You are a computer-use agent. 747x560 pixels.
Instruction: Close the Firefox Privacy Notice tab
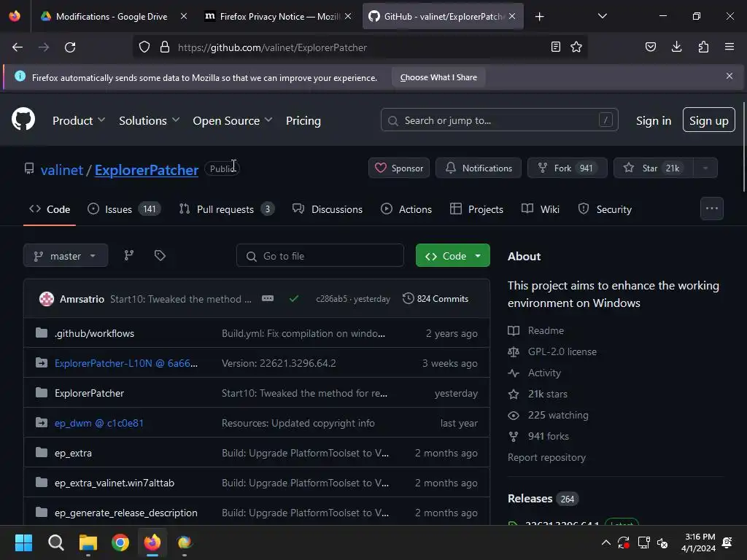348,16
